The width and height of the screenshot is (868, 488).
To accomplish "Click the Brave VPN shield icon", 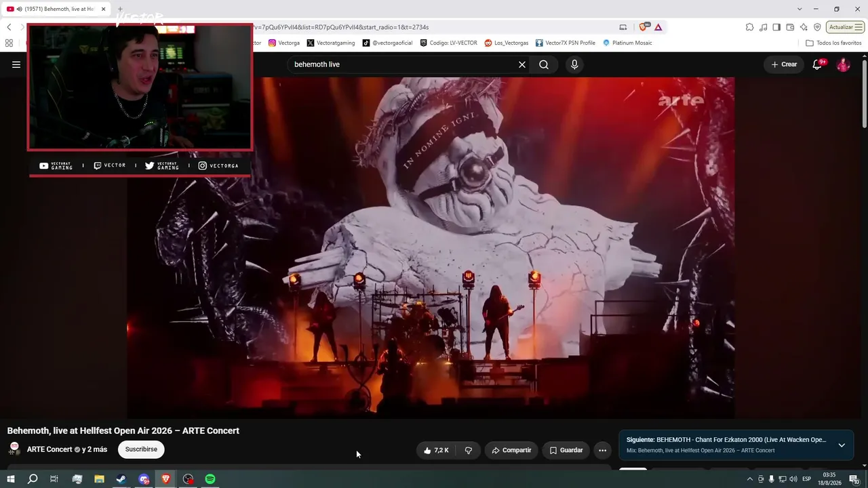I will (x=817, y=27).
